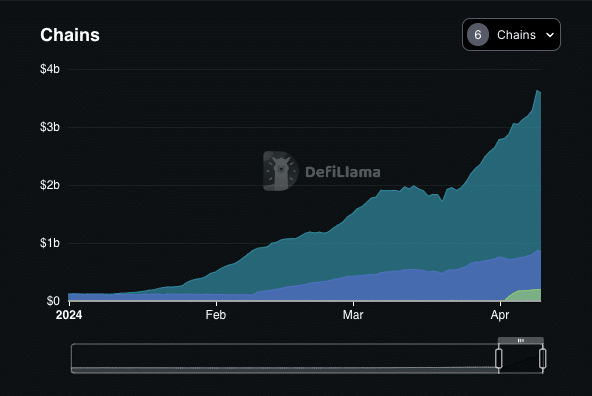Click the grip bar on top of the range window
This screenshot has height=396, width=592.
521,340
